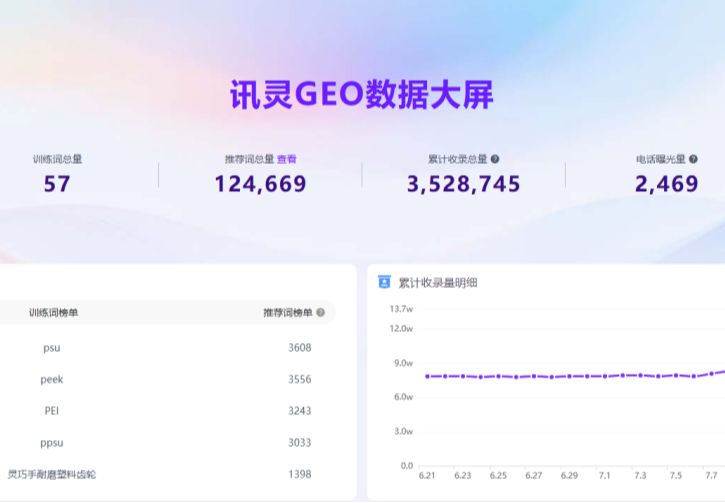Click the value 1398 in last row

(x=300, y=474)
